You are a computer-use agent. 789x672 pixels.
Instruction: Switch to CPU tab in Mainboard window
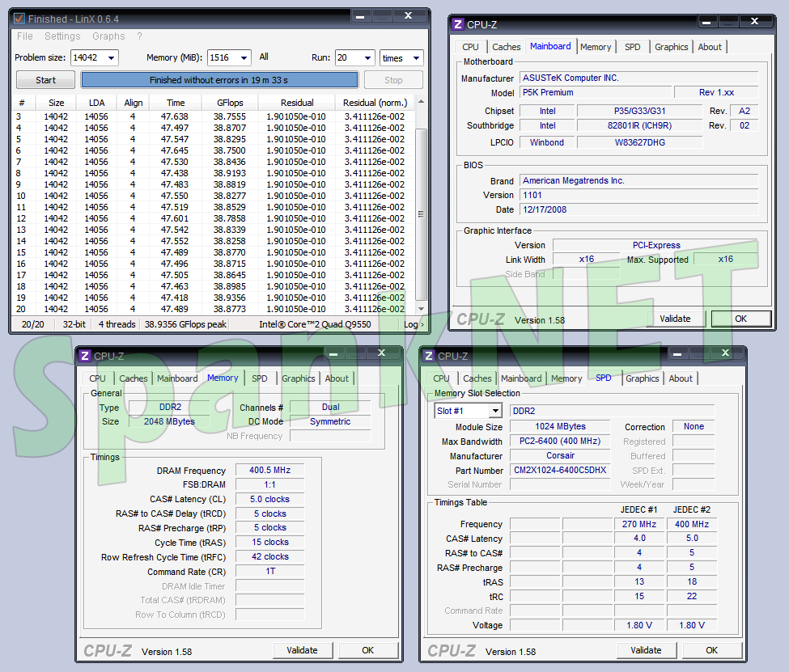pos(470,47)
